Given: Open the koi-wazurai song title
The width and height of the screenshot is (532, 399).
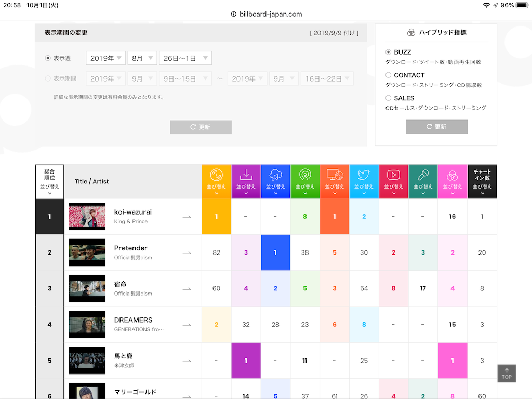Looking at the screenshot, I should pos(132,212).
